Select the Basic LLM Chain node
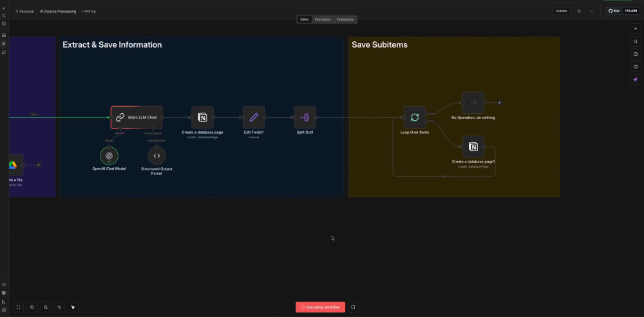This screenshot has width=644, height=317. click(x=137, y=117)
